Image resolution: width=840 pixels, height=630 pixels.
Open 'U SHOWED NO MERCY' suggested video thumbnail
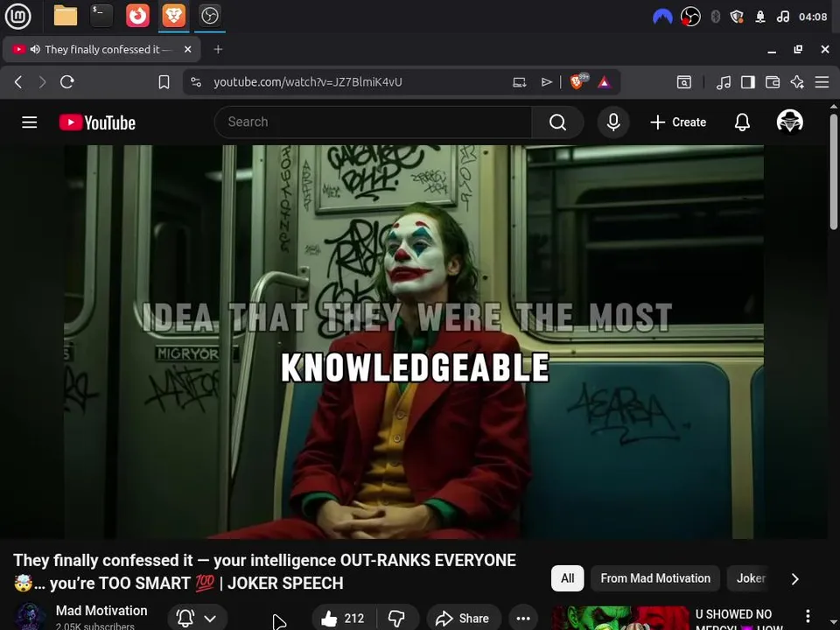[x=620, y=619]
